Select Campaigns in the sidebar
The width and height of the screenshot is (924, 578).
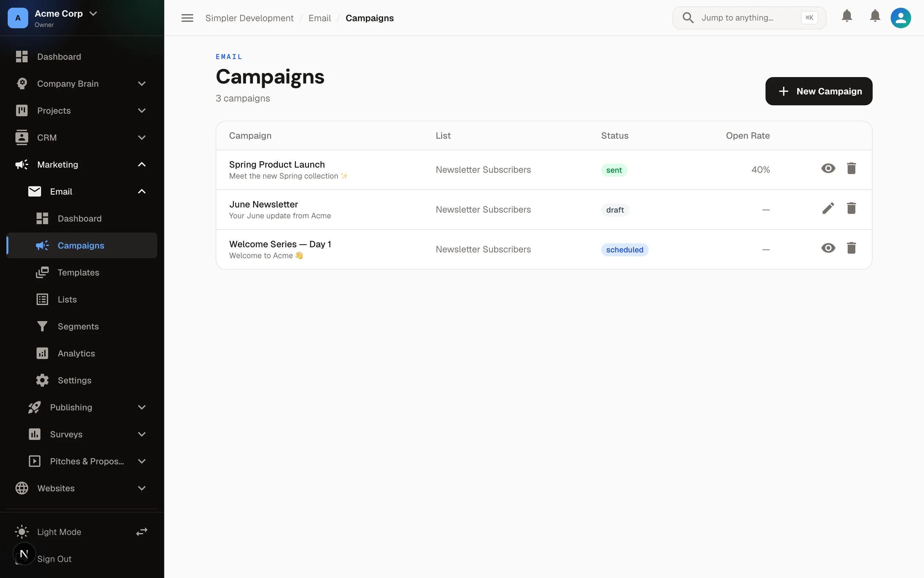tap(82, 245)
